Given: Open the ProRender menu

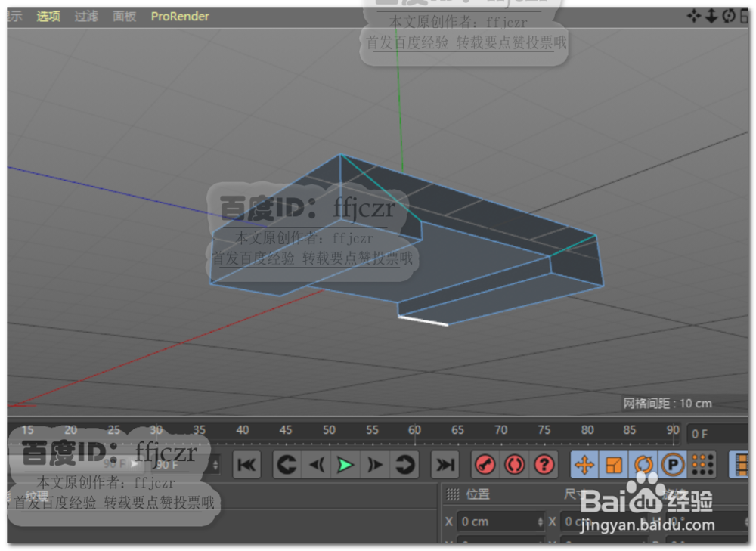Looking at the screenshot, I should coord(179,16).
